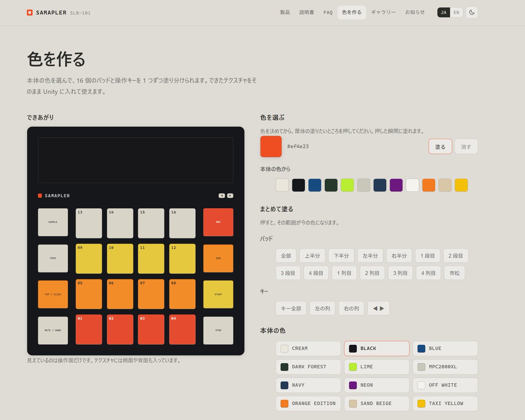
Task: Open the ギャラリー nav item
Action: click(x=383, y=12)
